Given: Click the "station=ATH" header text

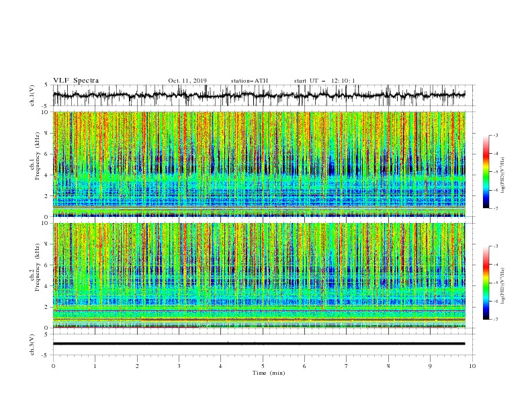Looking at the screenshot, I should click(x=249, y=81).
